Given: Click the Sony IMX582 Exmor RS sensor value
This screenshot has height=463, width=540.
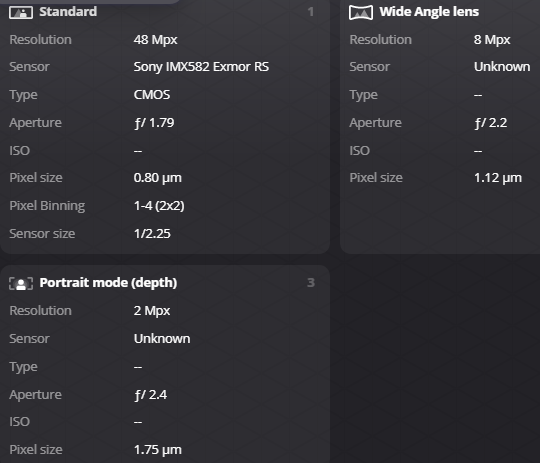Looking at the screenshot, I should pos(201,67).
